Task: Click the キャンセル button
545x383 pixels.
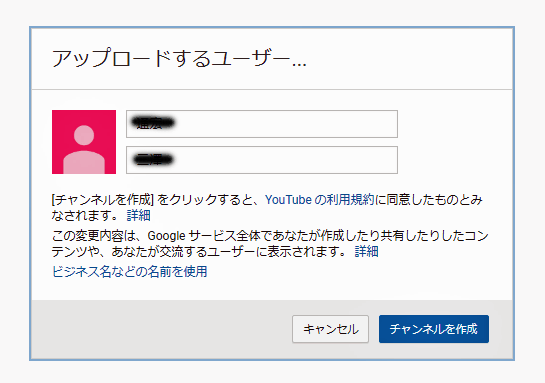Action: (x=331, y=329)
